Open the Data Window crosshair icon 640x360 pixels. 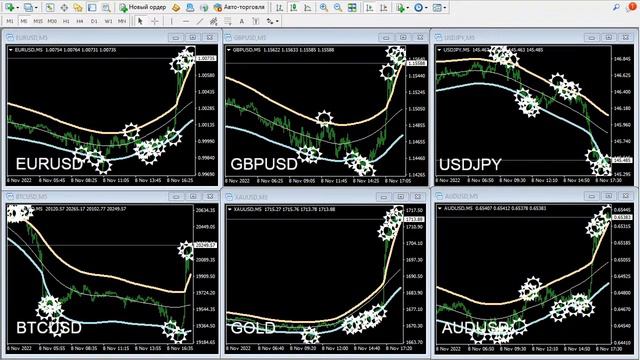click(x=64, y=7)
